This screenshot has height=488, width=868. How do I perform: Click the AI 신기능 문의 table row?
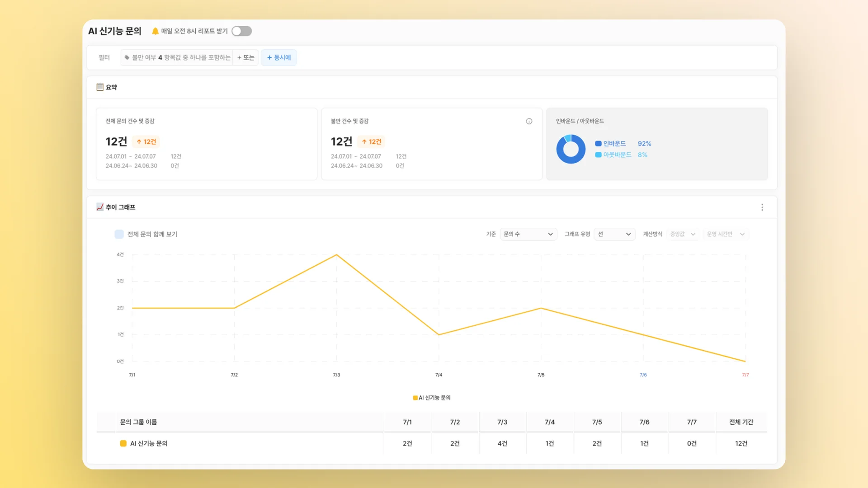tap(149, 443)
